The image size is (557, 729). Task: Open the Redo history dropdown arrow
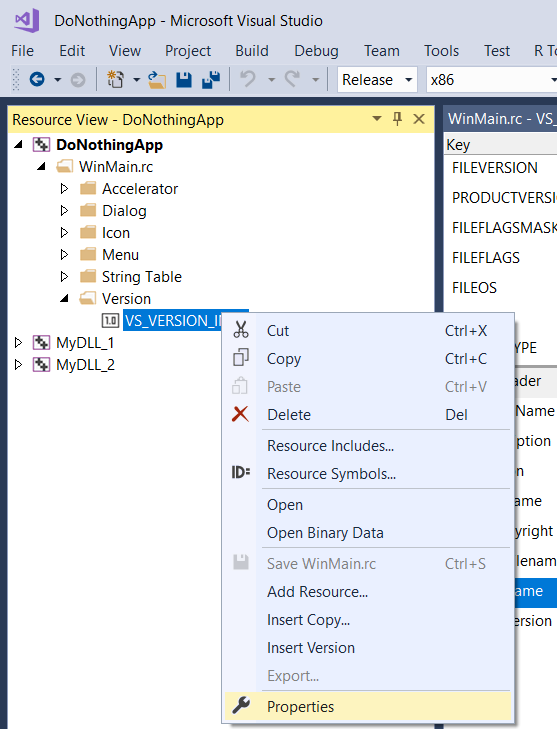point(316,80)
